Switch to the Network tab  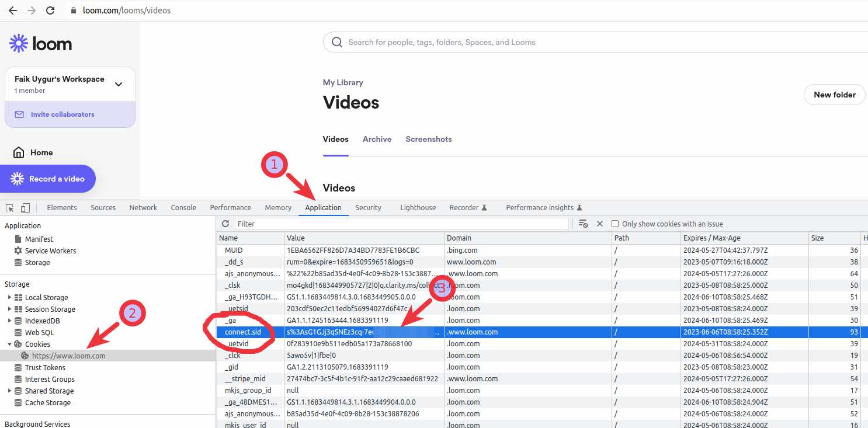click(143, 208)
